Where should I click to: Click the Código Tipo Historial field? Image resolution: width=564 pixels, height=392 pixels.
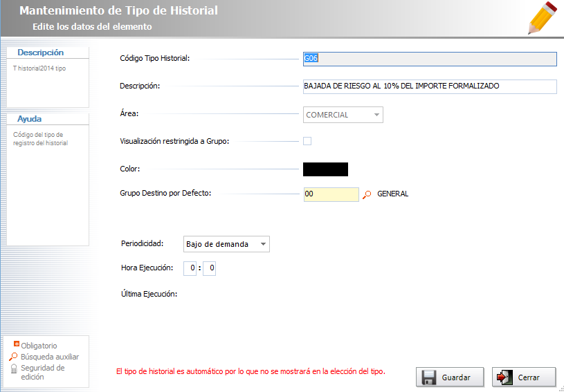[x=430, y=59]
